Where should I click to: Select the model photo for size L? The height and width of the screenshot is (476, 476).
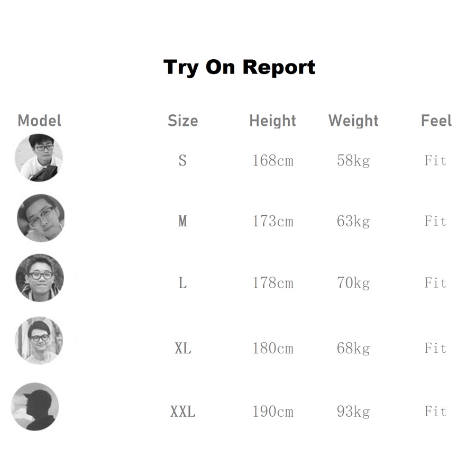point(40,278)
